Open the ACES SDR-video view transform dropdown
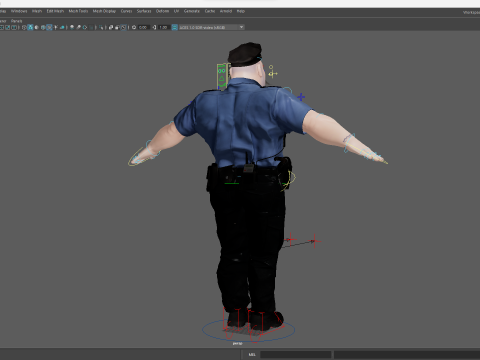This screenshot has width=480, height=360. (212, 27)
